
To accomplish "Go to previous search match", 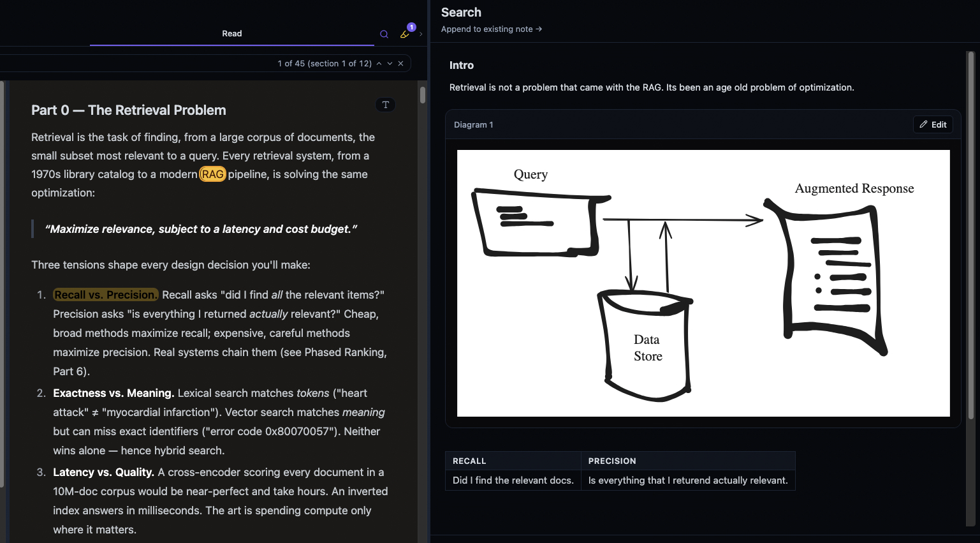I will click(x=379, y=64).
